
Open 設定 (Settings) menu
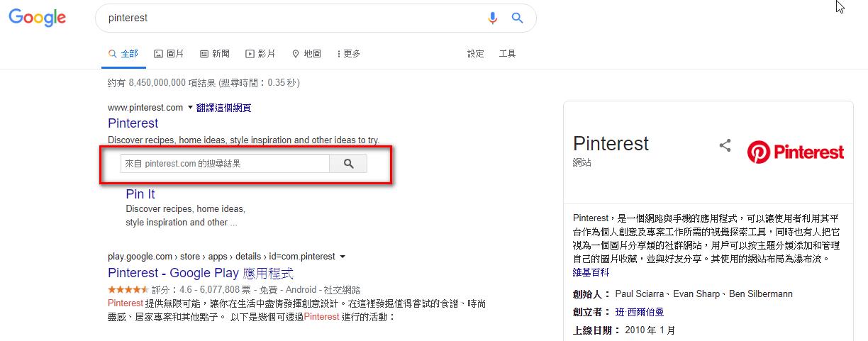click(x=476, y=54)
